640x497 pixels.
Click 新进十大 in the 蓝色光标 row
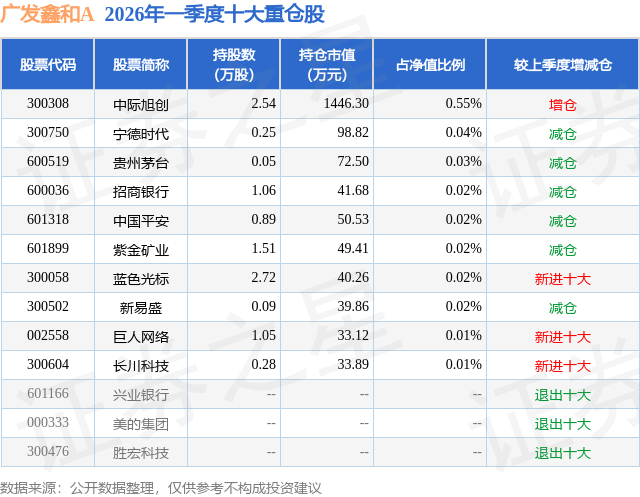(563, 279)
